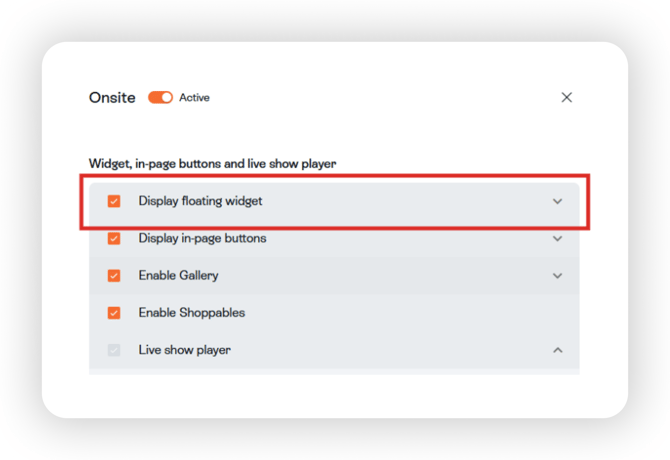Close the Onsite settings dialog

[567, 97]
